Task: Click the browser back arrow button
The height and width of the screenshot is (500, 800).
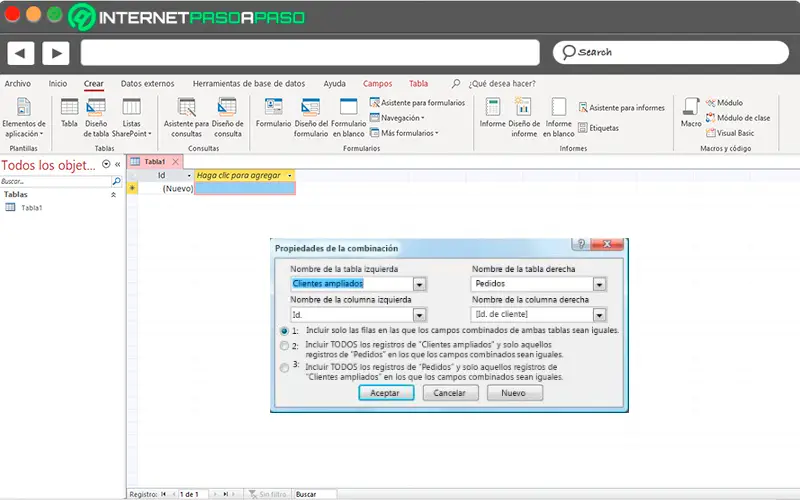Action: tap(20, 53)
